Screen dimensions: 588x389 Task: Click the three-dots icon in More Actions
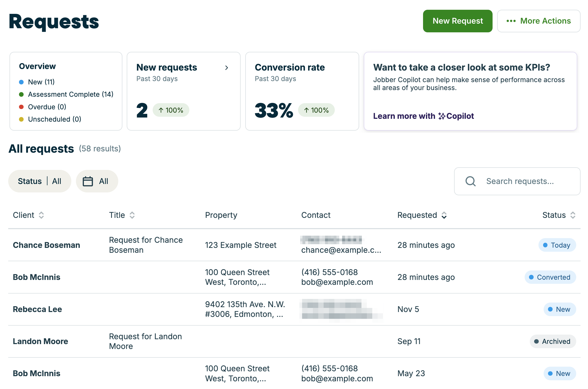pos(511,21)
